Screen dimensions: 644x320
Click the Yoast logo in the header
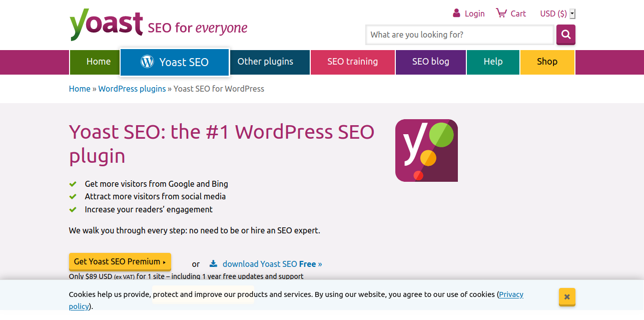[x=106, y=24]
